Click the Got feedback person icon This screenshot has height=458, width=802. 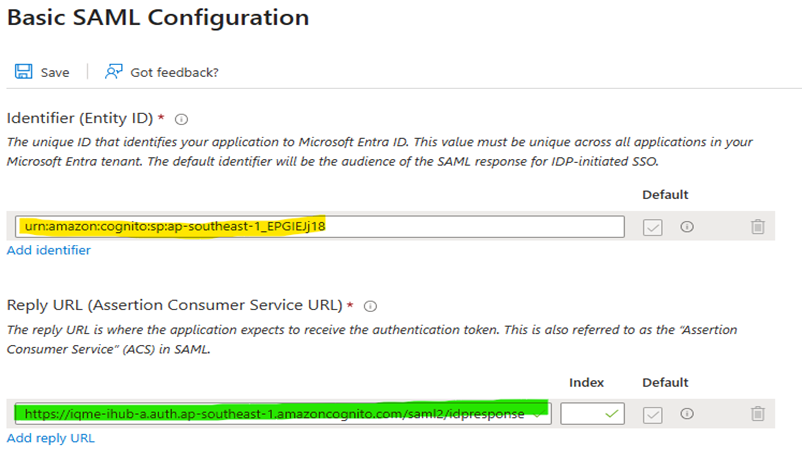click(114, 72)
